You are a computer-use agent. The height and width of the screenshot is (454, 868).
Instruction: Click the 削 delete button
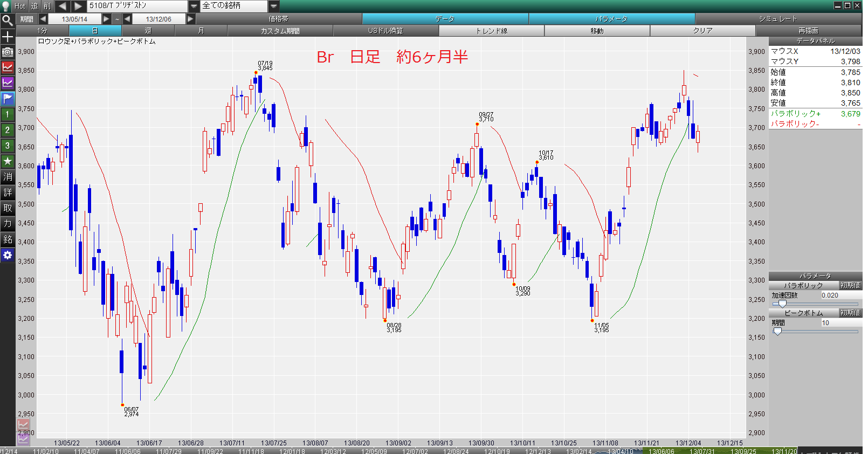[x=47, y=6]
